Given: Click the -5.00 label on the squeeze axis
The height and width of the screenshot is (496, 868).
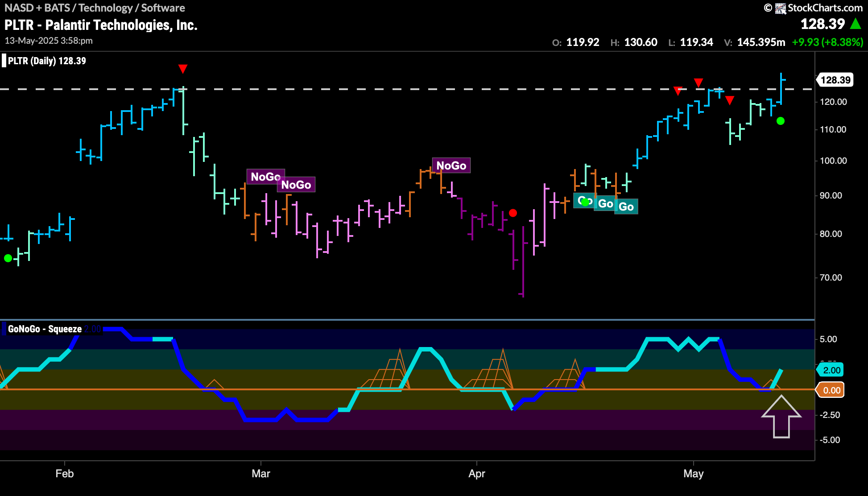Looking at the screenshot, I should pos(830,440).
